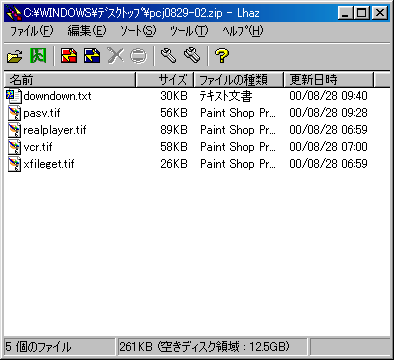Open the ソート(S) menu
This screenshot has width=394, height=360.
pyautogui.click(x=138, y=31)
